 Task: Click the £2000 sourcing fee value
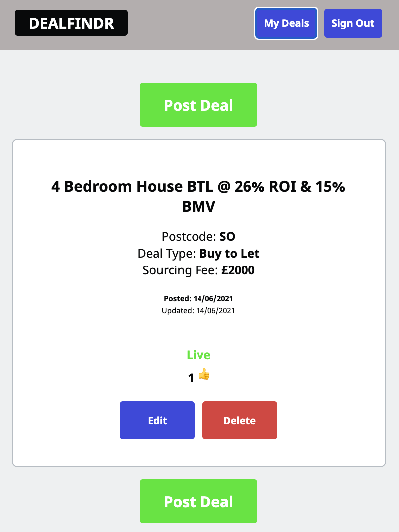tap(238, 270)
